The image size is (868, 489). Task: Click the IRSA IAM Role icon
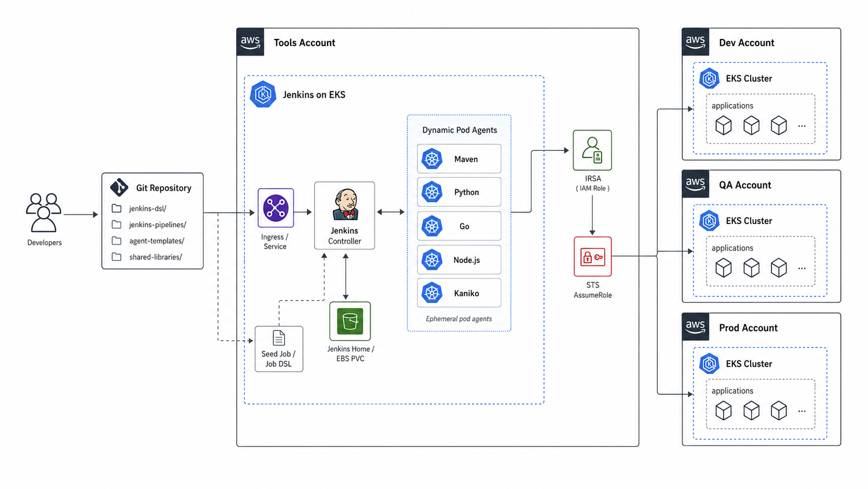tap(592, 150)
